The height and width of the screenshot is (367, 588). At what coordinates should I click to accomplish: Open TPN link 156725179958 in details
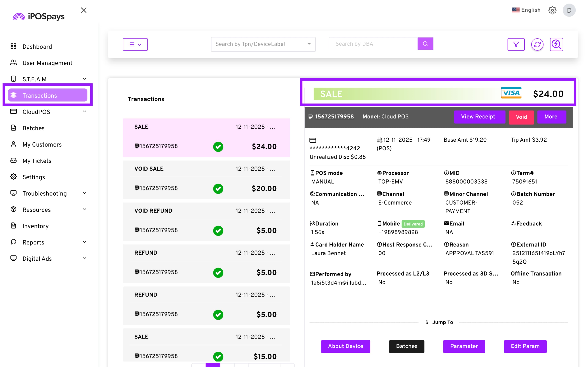tap(334, 117)
